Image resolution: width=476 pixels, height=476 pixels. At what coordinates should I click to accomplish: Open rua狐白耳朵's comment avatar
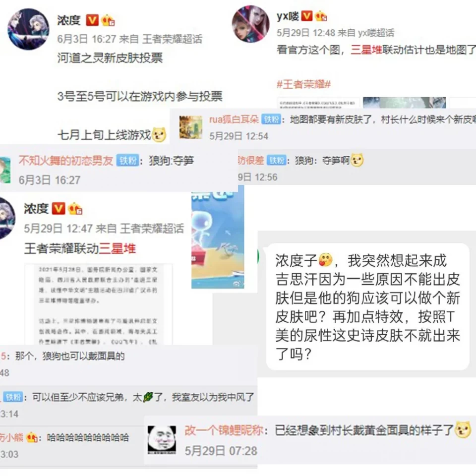(190, 127)
